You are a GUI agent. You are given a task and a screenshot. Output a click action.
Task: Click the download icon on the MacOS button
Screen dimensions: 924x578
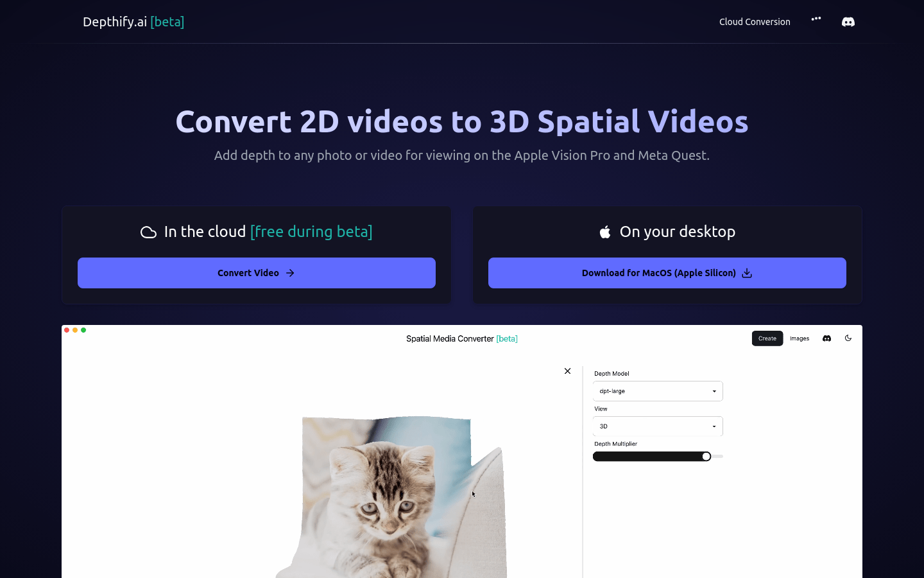tap(747, 273)
